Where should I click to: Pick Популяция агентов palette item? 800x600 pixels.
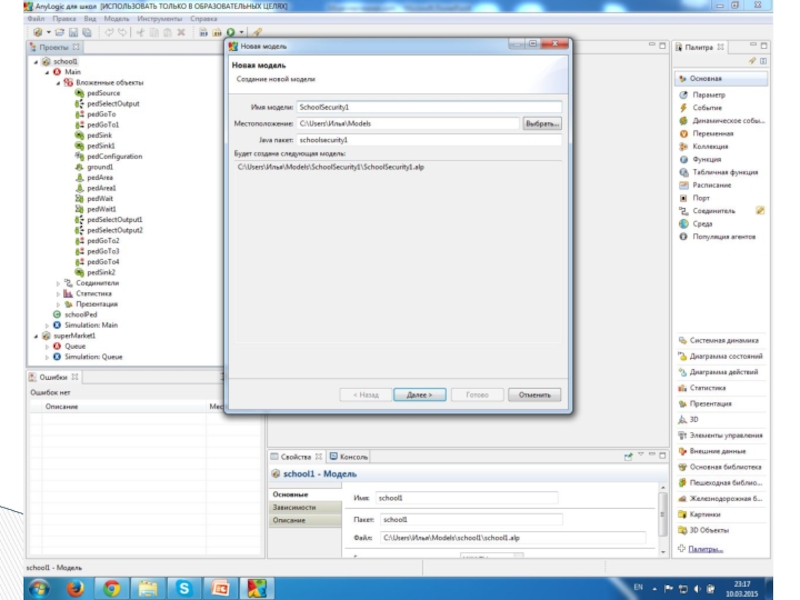click(717, 237)
